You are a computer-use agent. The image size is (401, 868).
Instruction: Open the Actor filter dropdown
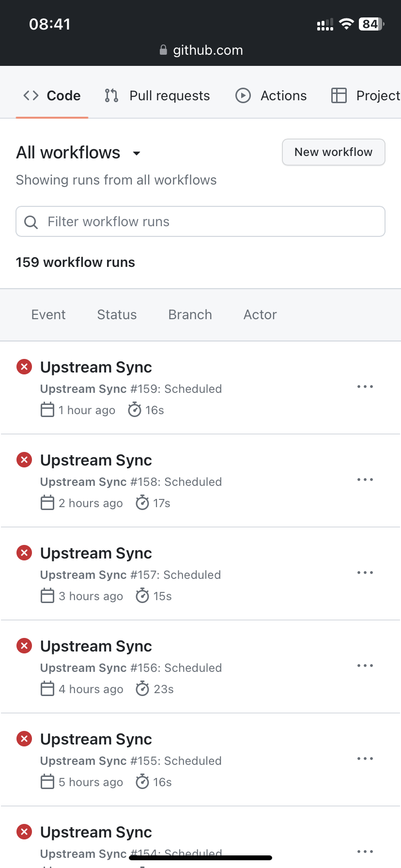click(260, 314)
